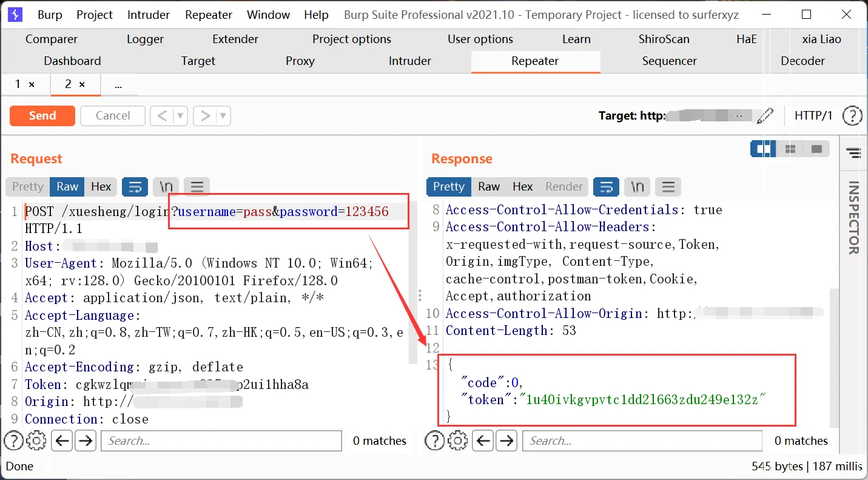
Task: Select the single-pane response layout icon
Action: coord(816,148)
